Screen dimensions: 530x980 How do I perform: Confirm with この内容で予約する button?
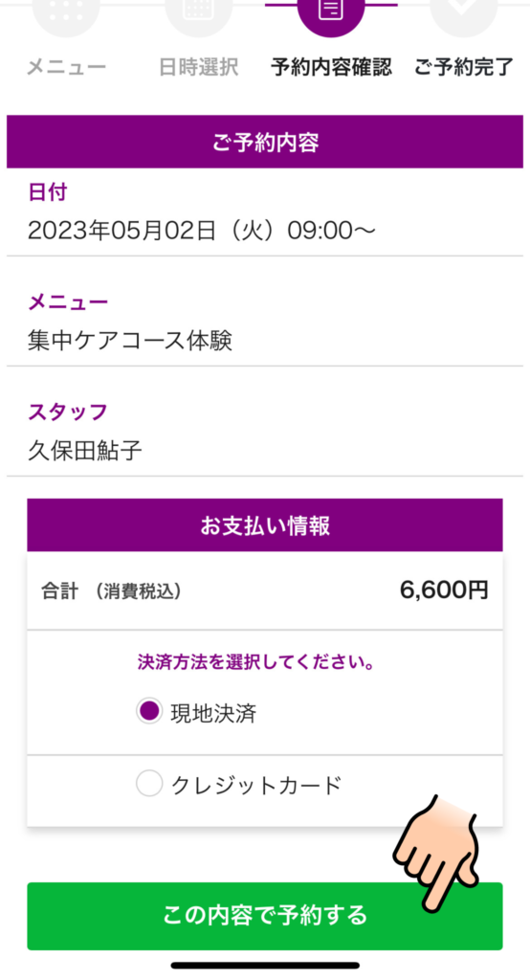pyautogui.click(x=265, y=916)
